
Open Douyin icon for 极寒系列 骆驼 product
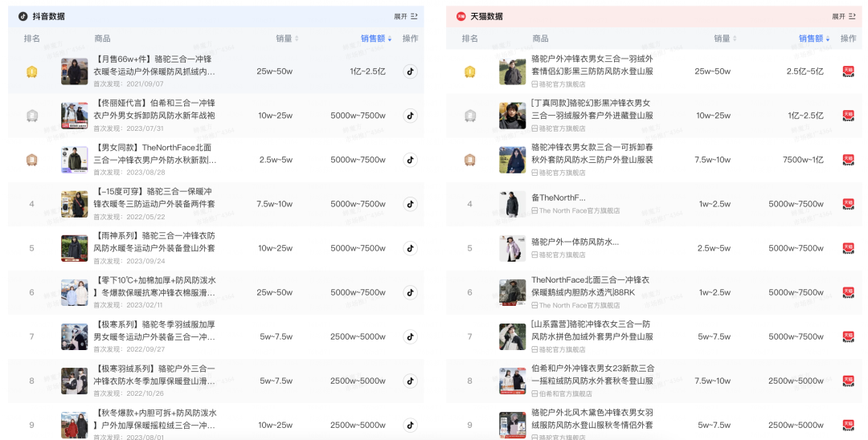(410, 336)
